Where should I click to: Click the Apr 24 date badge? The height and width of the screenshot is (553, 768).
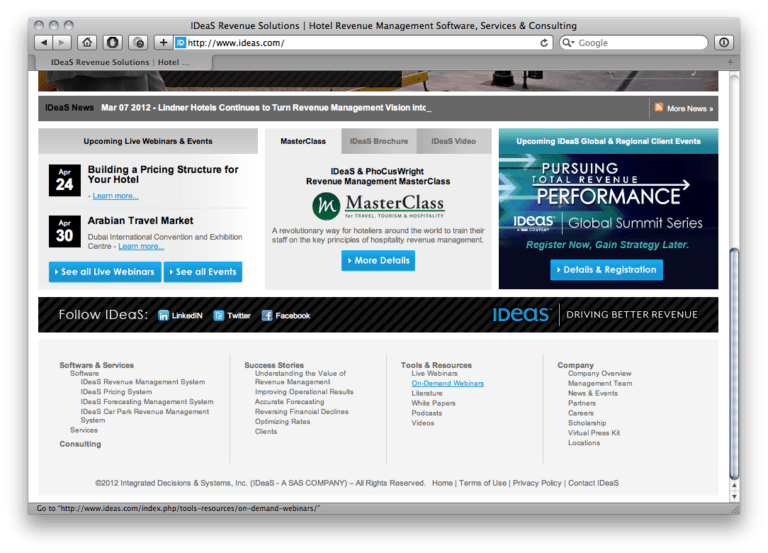coord(65,180)
